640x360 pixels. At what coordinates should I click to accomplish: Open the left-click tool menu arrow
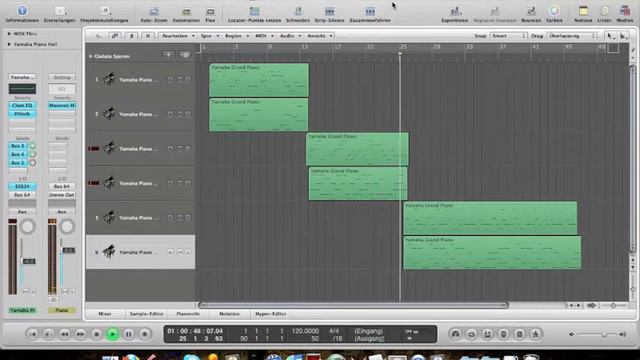[610, 36]
